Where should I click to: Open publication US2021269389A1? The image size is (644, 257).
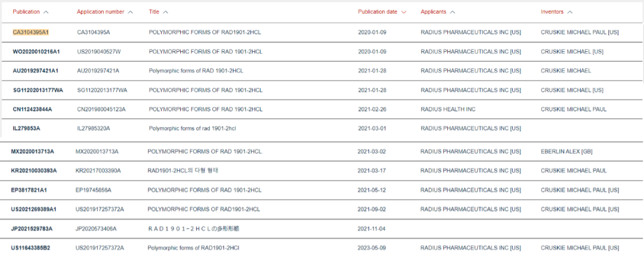[33, 209]
